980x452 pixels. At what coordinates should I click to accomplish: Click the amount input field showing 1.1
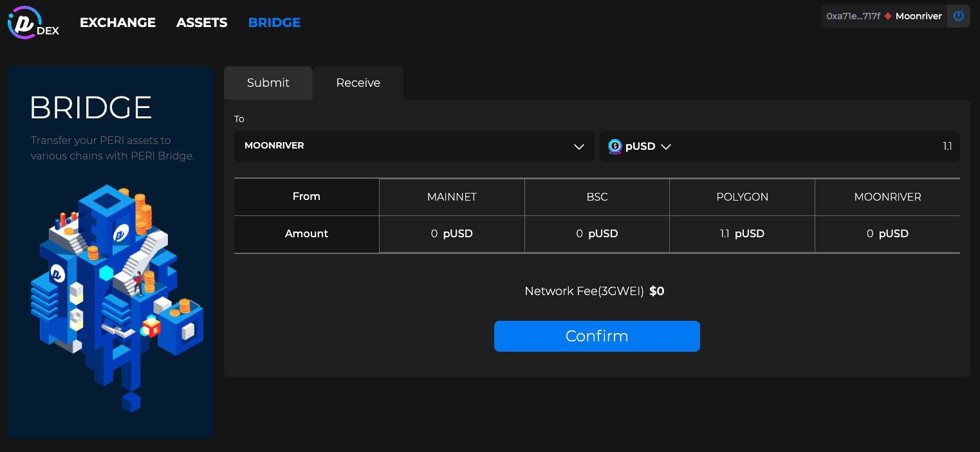(817, 147)
